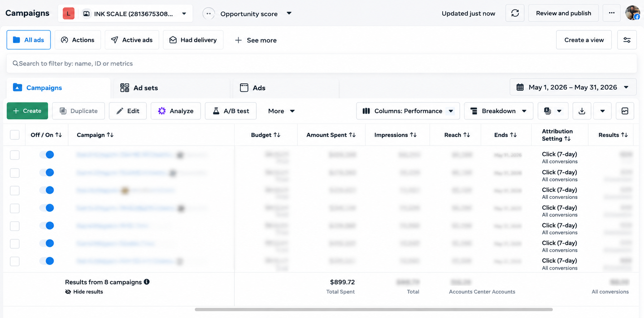Turn off the second campaign's toggle

point(47,172)
